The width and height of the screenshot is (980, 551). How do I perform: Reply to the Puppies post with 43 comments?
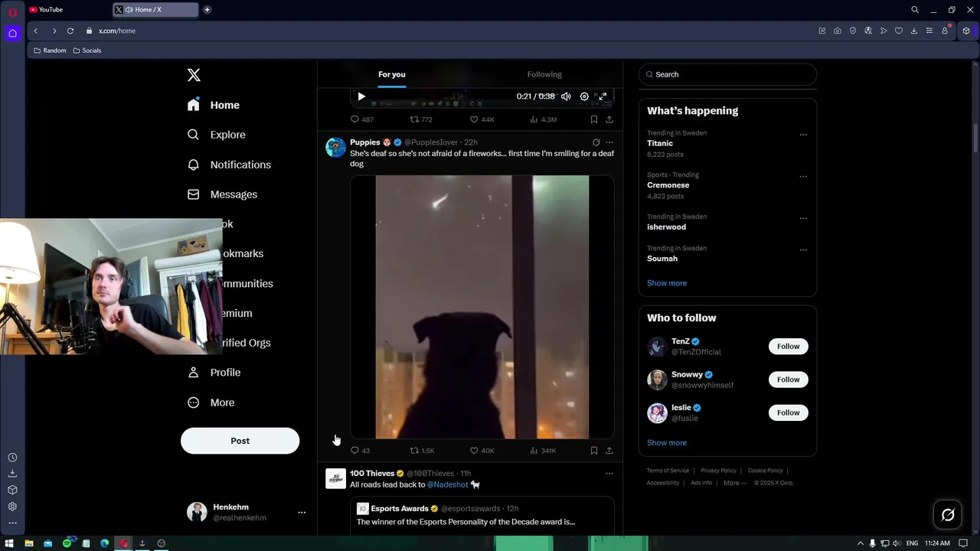(360, 451)
